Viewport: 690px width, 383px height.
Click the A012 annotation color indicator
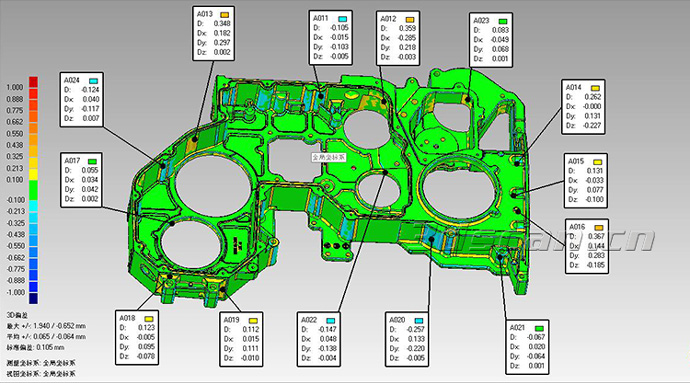(410, 20)
